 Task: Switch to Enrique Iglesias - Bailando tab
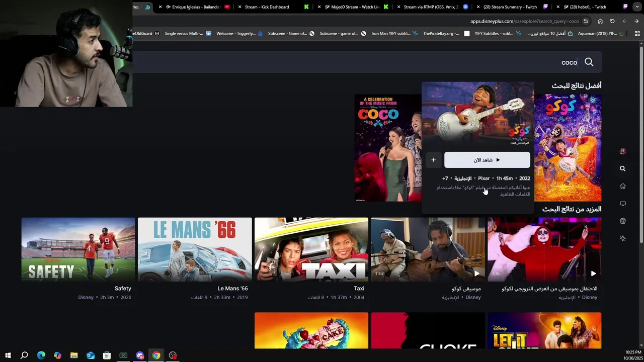pos(195,7)
